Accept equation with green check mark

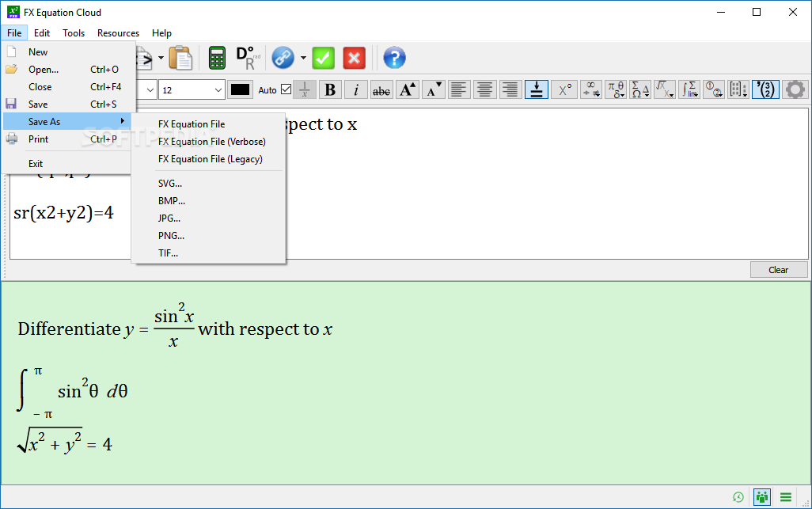tap(323, 58)
